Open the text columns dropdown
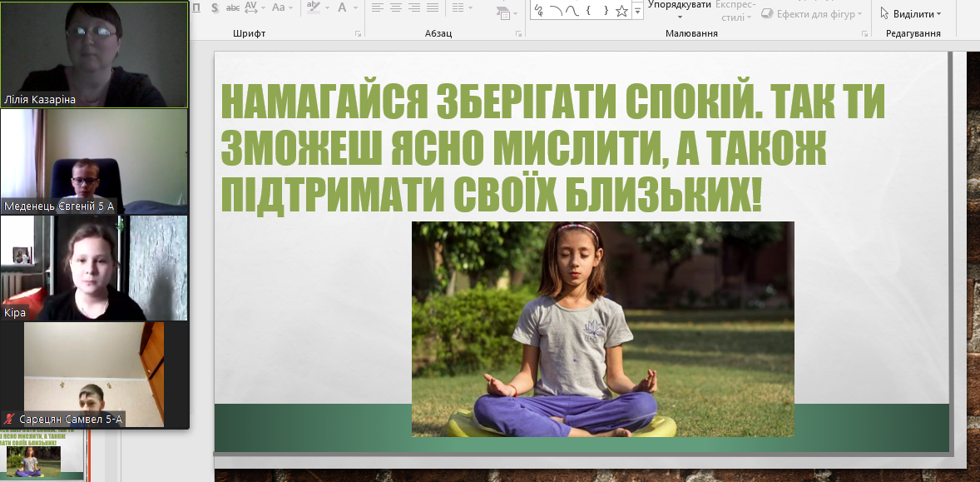The width and height of the screenshot is (980, 482). pyautogui.click(x=462, y=7)
